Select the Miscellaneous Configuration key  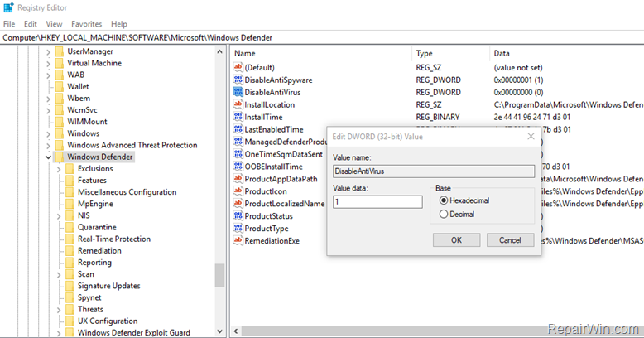pyautogui.click(x=127, y=192)
